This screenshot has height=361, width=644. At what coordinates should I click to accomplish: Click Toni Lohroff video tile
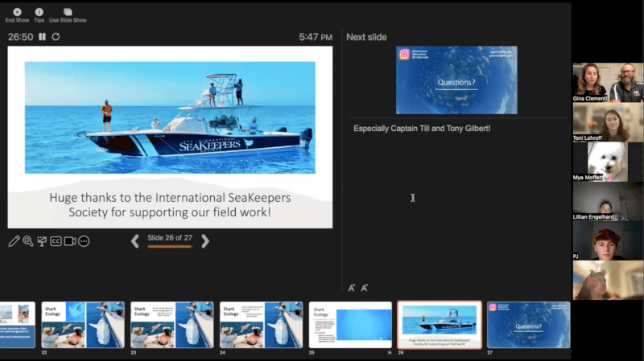(608, 122)
